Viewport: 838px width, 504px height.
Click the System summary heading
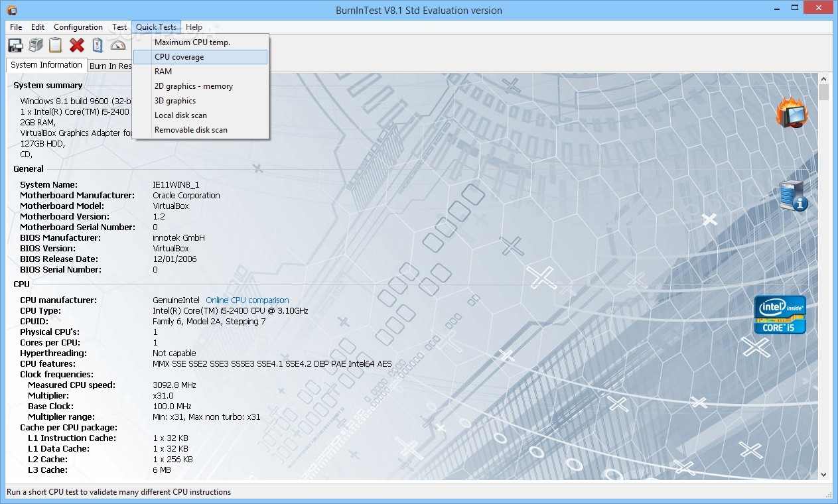tap(48, 86)
